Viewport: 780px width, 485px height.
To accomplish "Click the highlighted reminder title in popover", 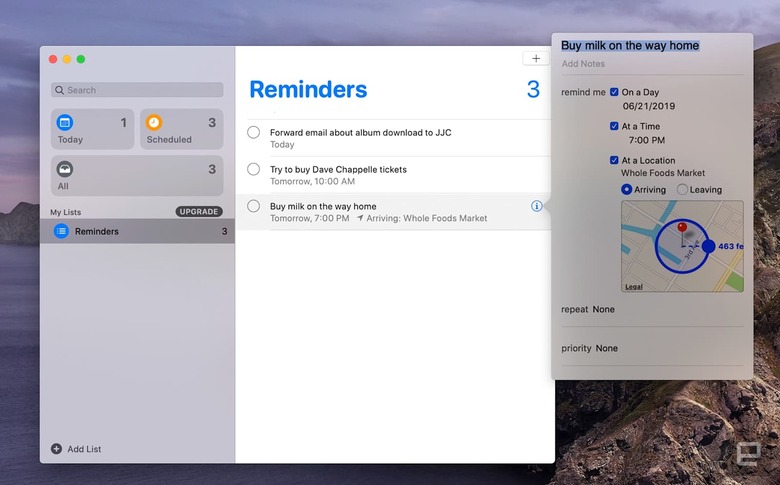I will pyautogui.click(x=630, y=45).
